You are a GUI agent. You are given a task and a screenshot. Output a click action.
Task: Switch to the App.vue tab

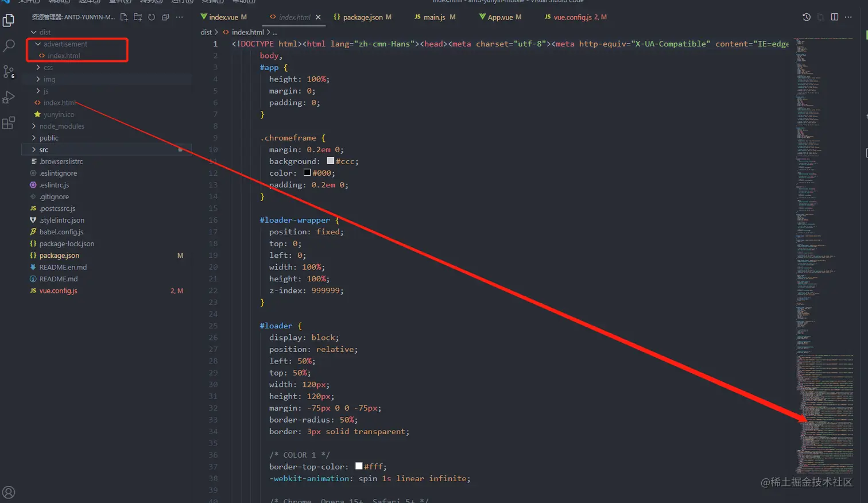click(x=500, y=17)
